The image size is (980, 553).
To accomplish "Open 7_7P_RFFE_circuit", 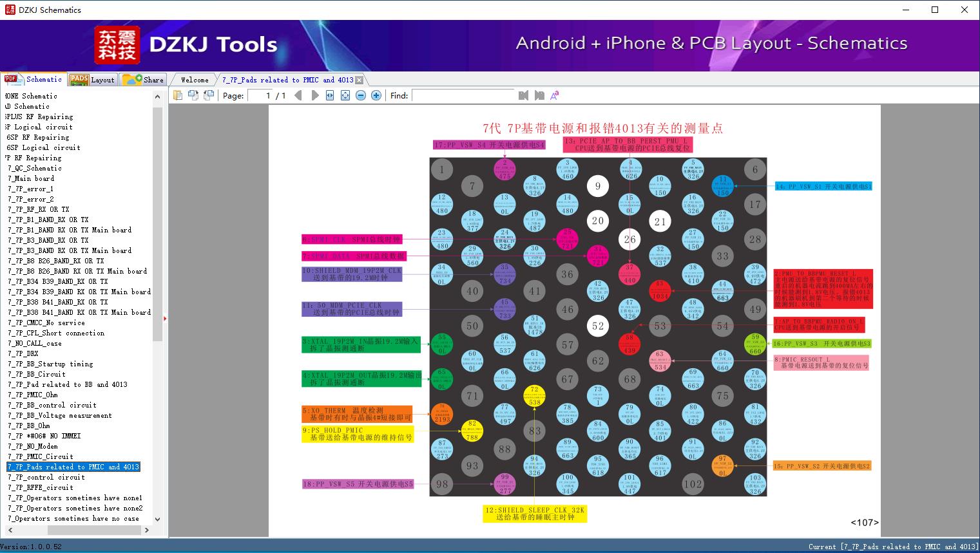I will point(41,487).
